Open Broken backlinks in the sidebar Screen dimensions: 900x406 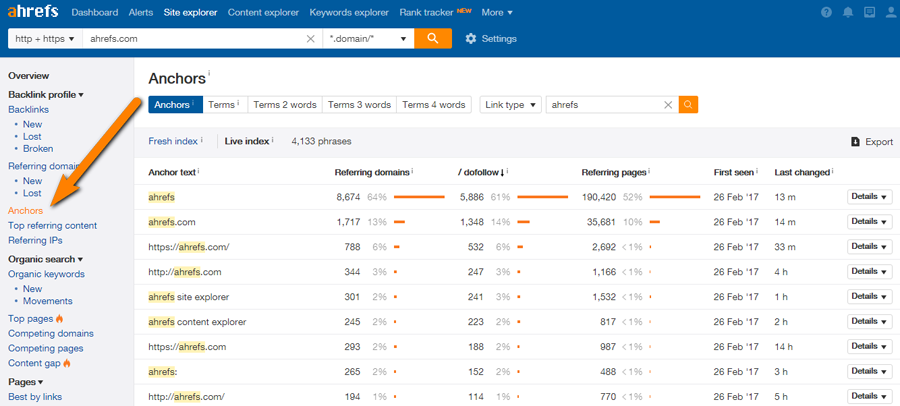pos(38,149)
